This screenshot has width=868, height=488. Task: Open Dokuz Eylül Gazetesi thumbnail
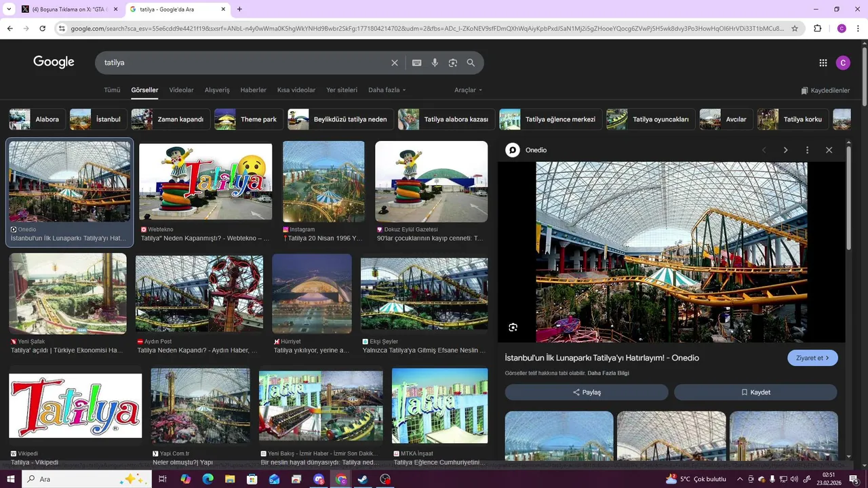tap(431, 181)
